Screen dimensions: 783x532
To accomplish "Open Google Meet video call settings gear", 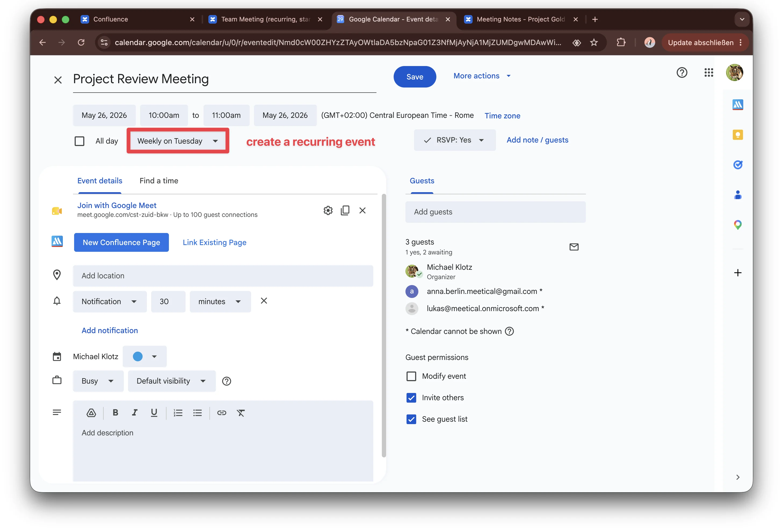I will pos(328,210).
